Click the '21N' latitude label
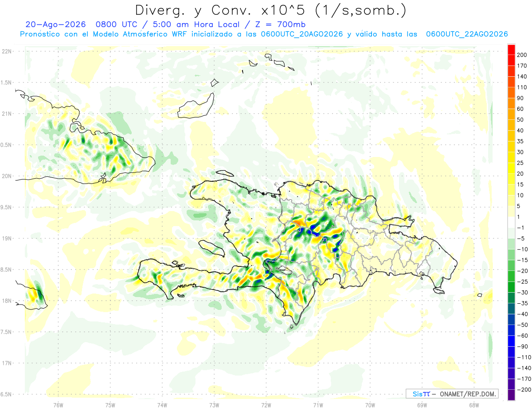 pos(7,114)
